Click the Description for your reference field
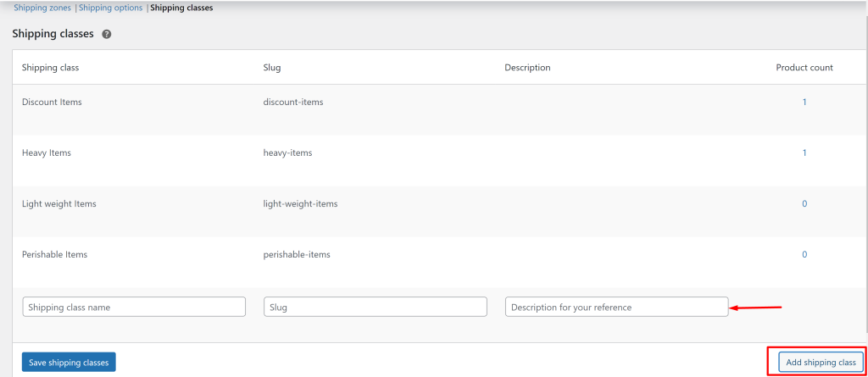 pos(617,307)
